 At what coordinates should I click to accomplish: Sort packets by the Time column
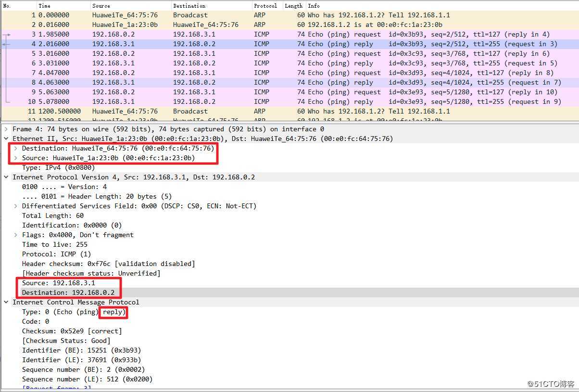point(63,6)
